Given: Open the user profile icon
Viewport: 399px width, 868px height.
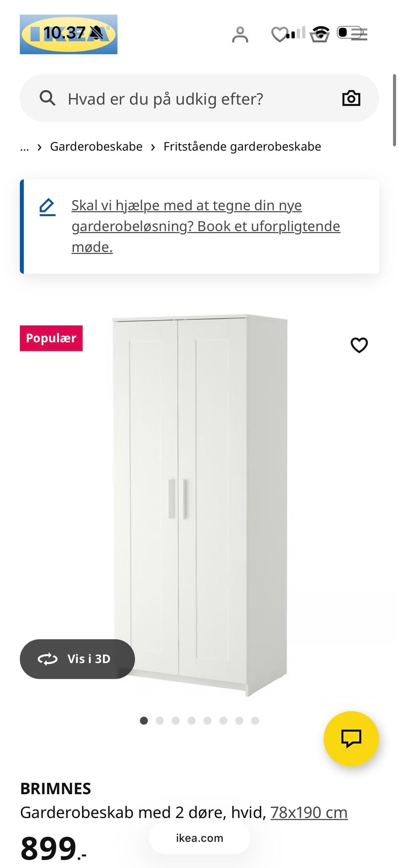Looking at the screenshot, I should pos(240,35).
